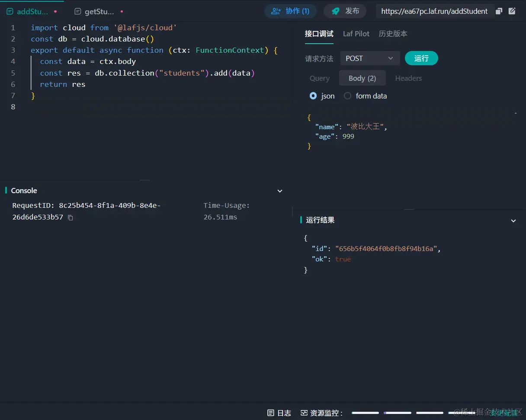
Task: Click the edit icon beside the URL
Action: [x=512, y=11]
